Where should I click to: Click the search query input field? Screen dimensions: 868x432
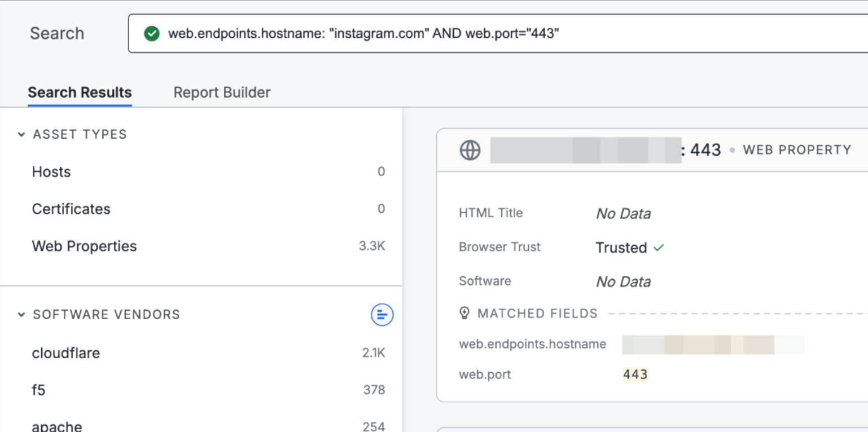(498, 34)
